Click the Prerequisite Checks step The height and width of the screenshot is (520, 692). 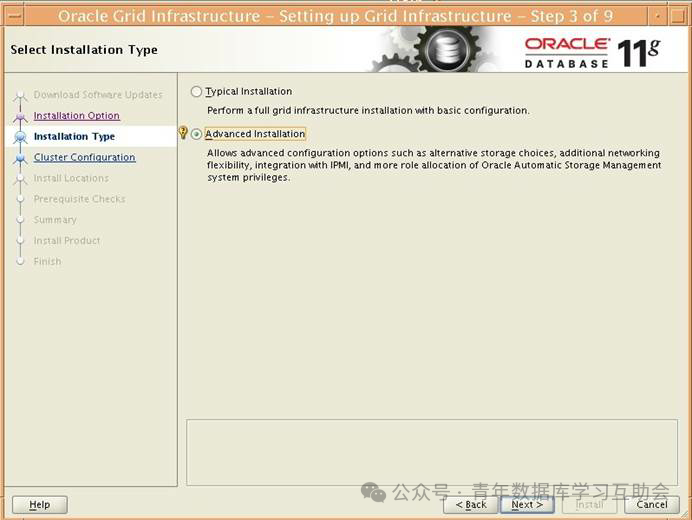pos(79,199)
